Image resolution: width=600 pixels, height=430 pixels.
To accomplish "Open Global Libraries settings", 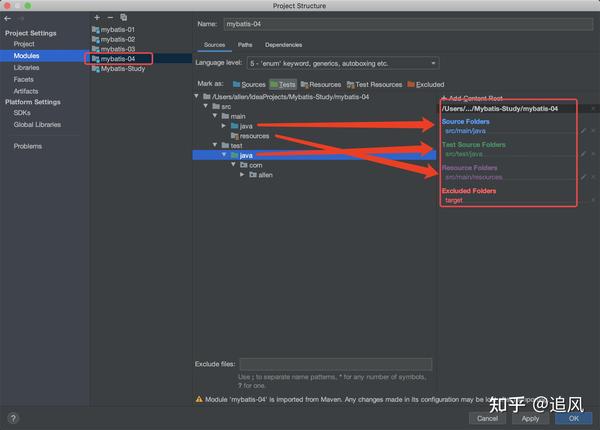I will tap(37, 125).
